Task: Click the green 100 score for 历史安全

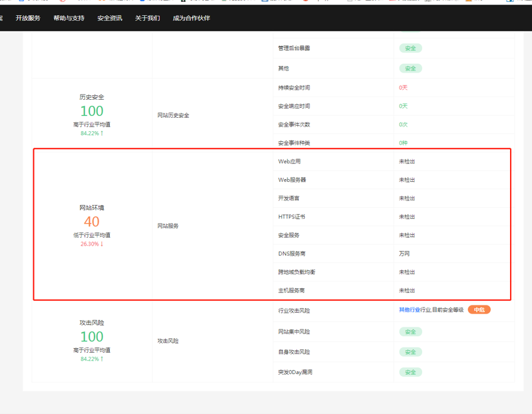Action: 92,111
